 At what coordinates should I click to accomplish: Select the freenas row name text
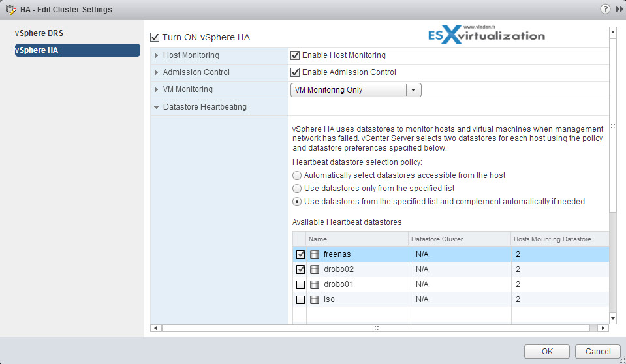(337, 254)
